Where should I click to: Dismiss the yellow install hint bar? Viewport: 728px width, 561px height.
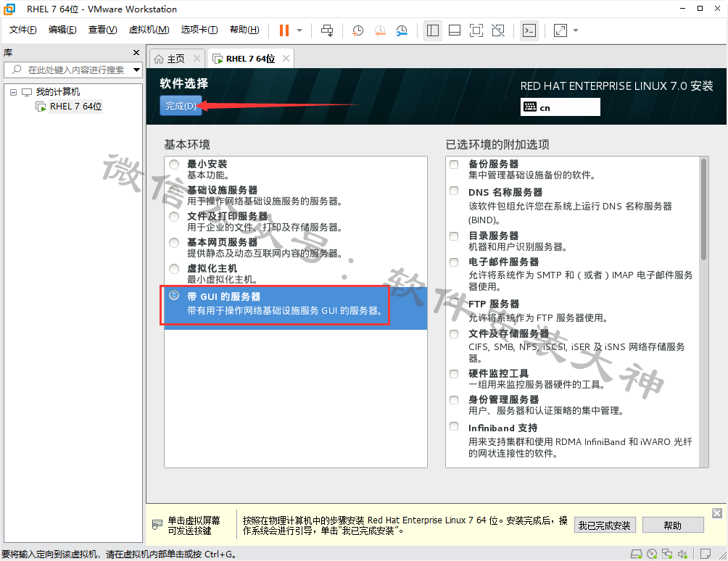(717, 512)
